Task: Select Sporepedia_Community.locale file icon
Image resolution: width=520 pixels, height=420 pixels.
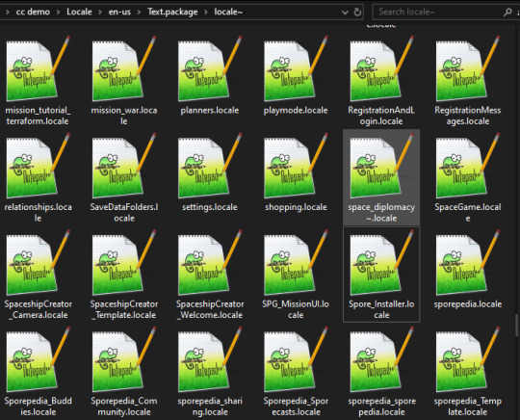Action: 123,359
